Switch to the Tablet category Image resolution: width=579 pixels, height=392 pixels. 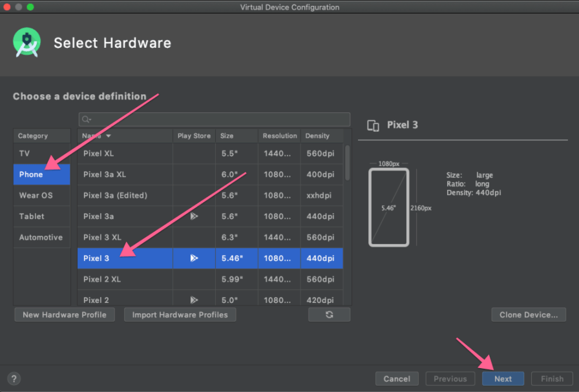pos(32,216)
